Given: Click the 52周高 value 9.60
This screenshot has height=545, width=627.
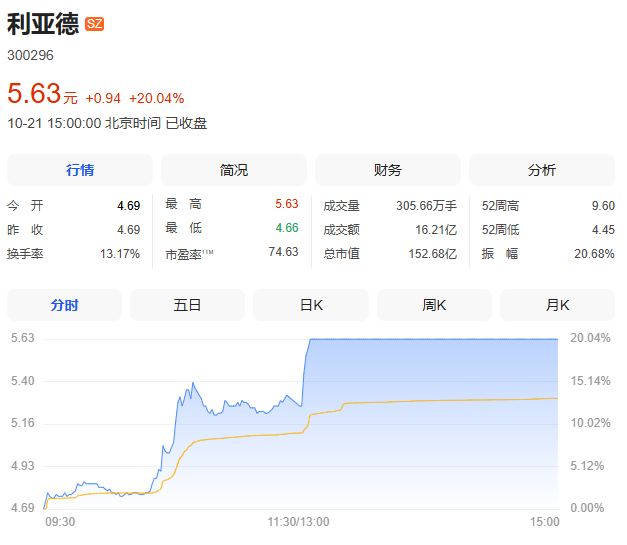Looking at the screenshot, I should [x=603, y=206].
